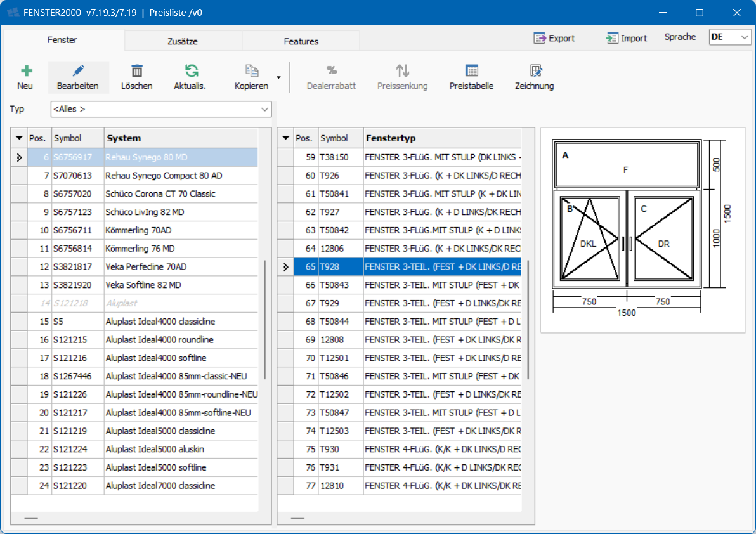Open the Preistabelle table icon
The width and height of the screenshot is (756, 534).
click(x=471, y=71)
